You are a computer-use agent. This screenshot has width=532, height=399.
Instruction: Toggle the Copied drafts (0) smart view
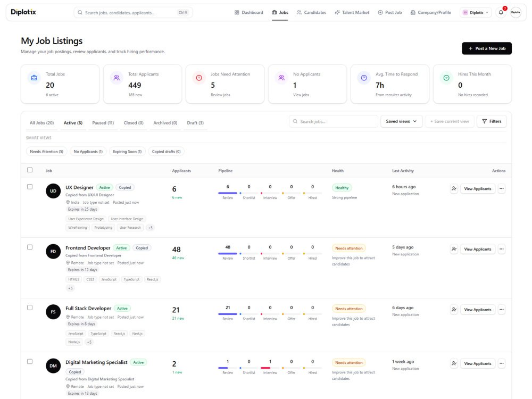(166, 151)
